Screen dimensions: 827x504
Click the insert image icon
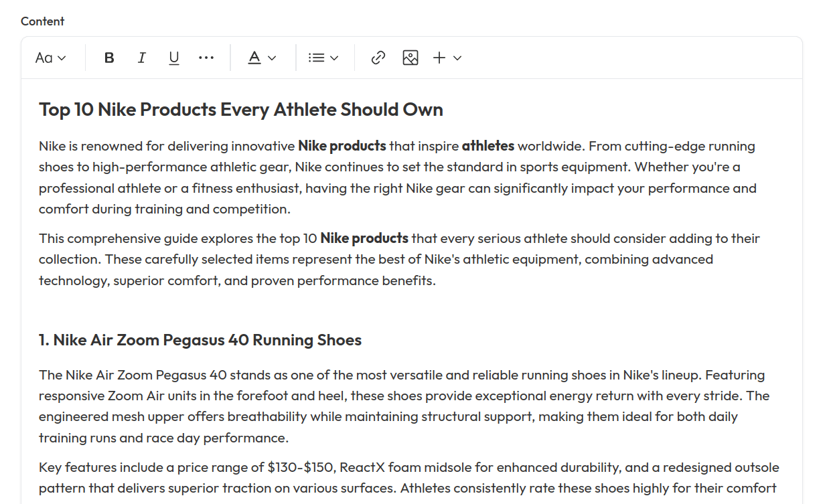pos(410,58)
